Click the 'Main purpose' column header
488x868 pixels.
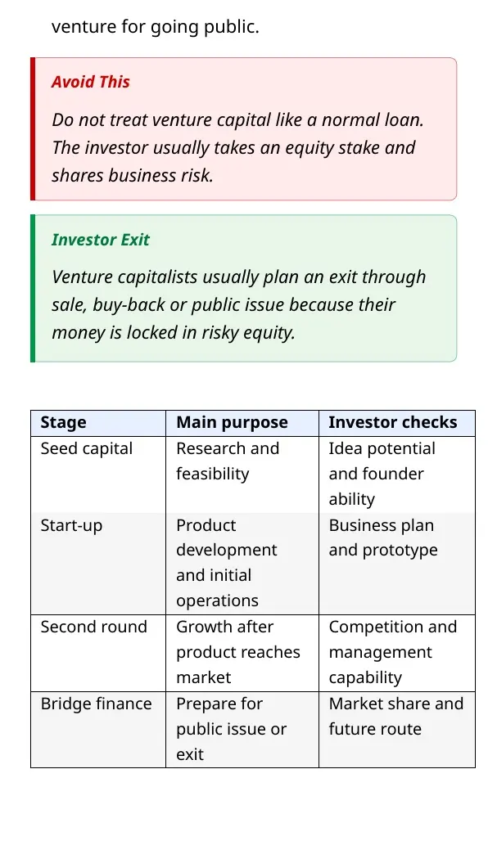click(x=242, y=423)
